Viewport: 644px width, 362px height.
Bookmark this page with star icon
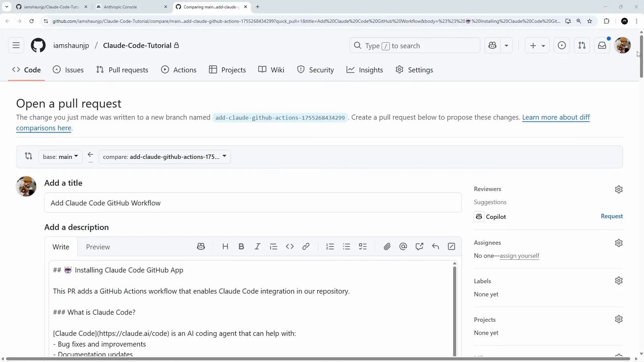click(x=590, y=21)
